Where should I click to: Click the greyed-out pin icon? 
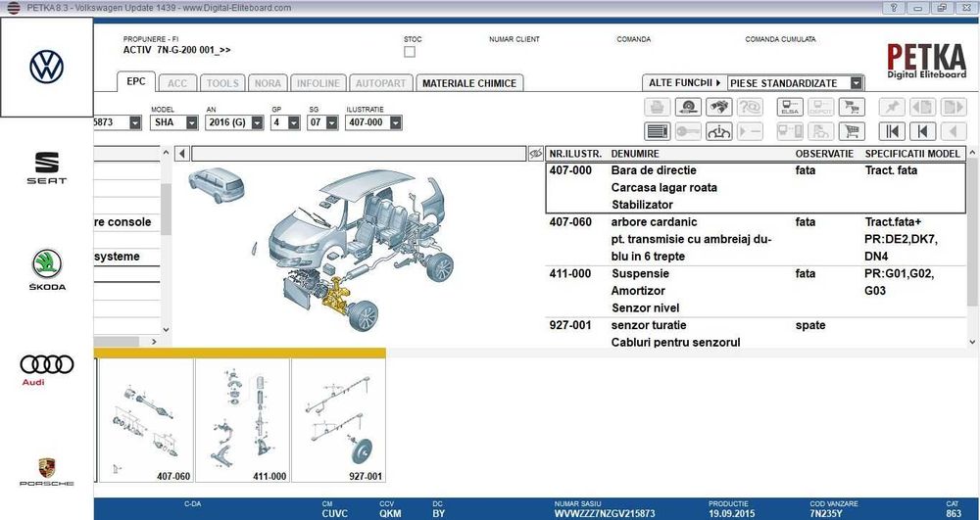point(892,108)
